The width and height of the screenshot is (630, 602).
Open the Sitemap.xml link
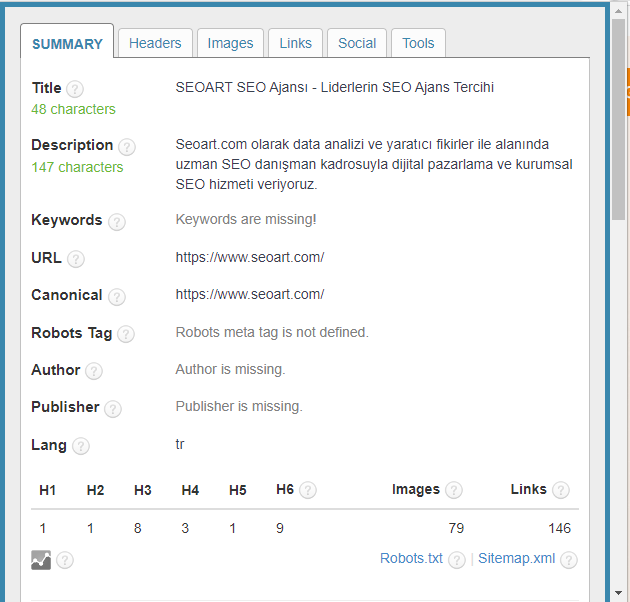pyautogui.click(x=516, y=558)
